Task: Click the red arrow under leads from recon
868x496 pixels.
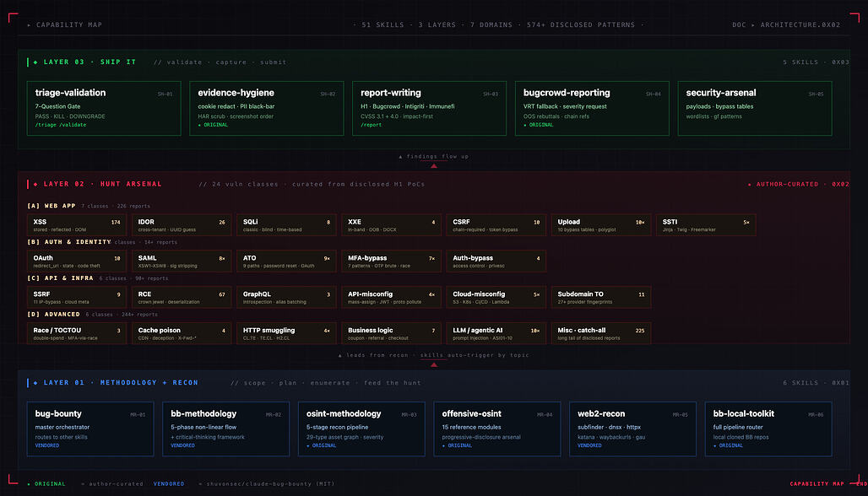Action: (x=434, y=365)
